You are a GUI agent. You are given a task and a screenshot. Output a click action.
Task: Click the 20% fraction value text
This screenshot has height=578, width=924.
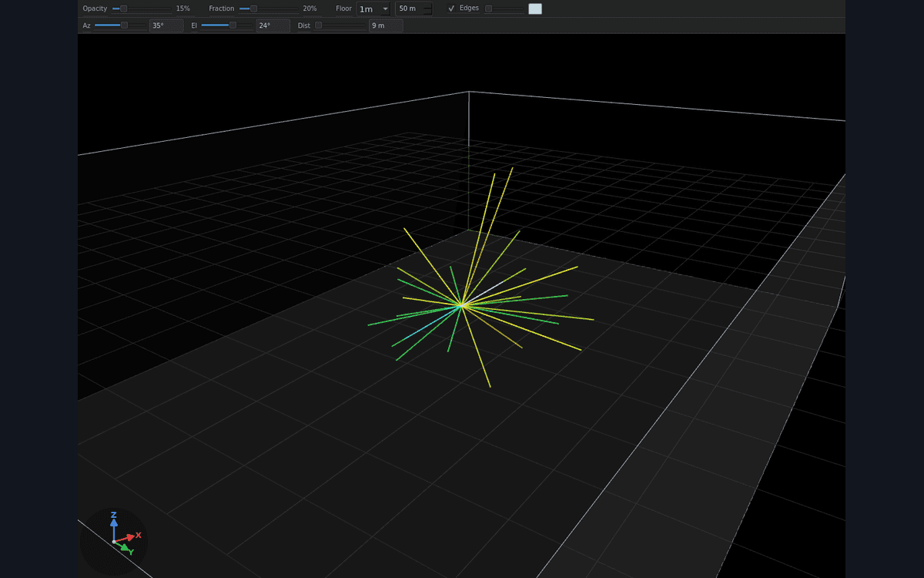[310, 8]
